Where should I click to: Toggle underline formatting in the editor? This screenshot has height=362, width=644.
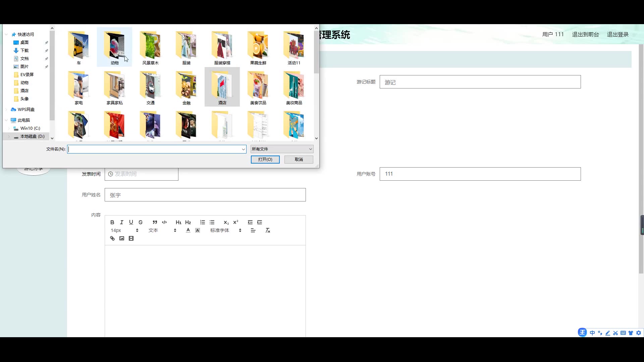131,222
